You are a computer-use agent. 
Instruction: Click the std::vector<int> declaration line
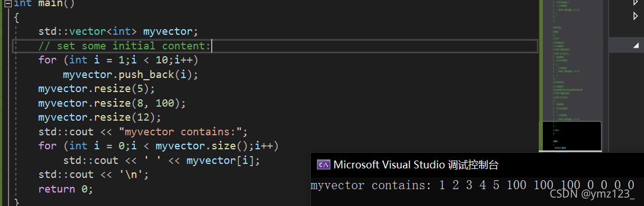[118, 31]
